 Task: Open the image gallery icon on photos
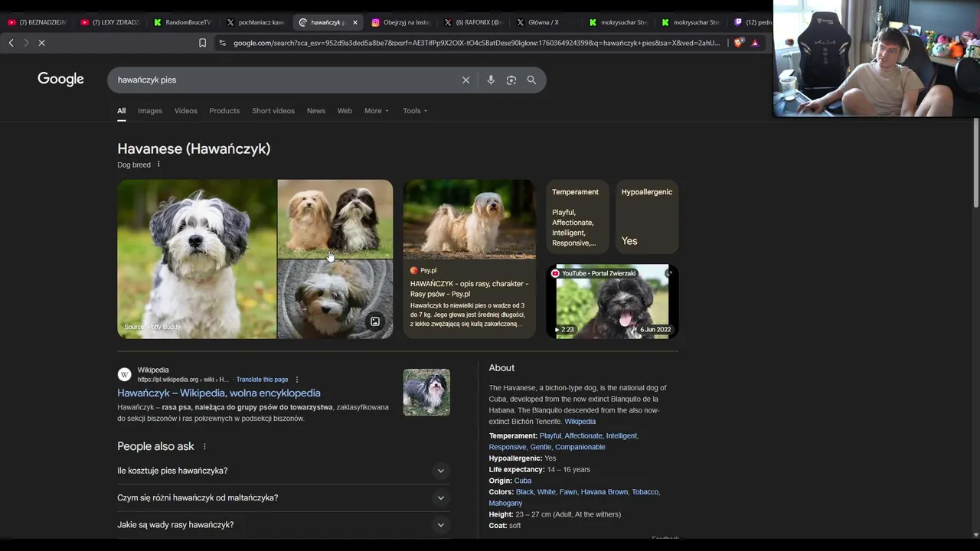coord(375,321)
